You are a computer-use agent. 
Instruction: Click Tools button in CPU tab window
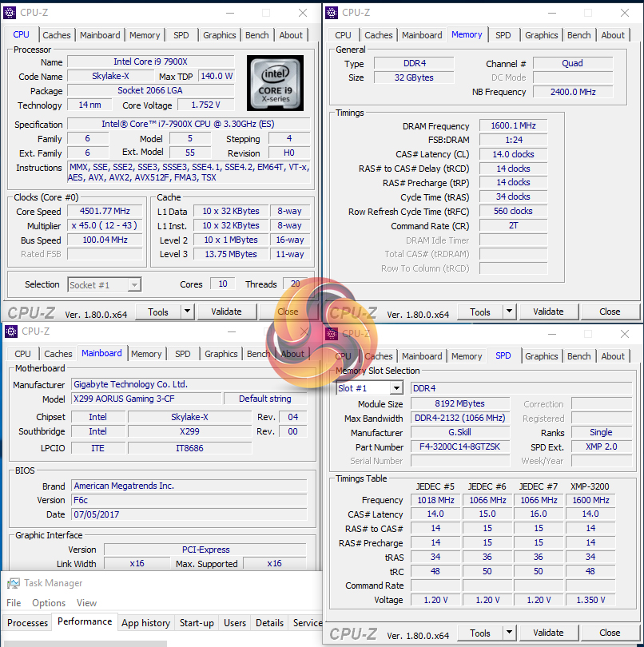tap(158, 312)
